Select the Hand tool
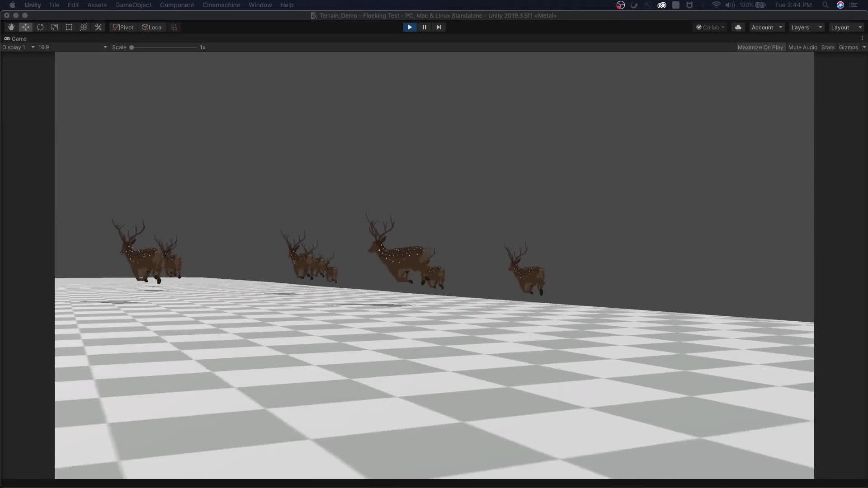This screenshot has height=488, width=868. [11, 27]
